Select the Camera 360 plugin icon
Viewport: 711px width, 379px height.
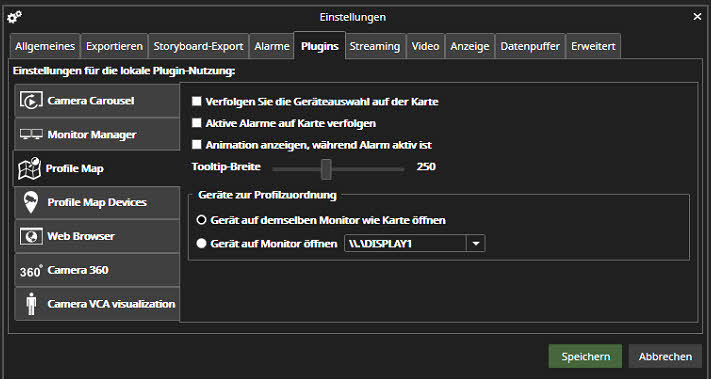(31, 271)
